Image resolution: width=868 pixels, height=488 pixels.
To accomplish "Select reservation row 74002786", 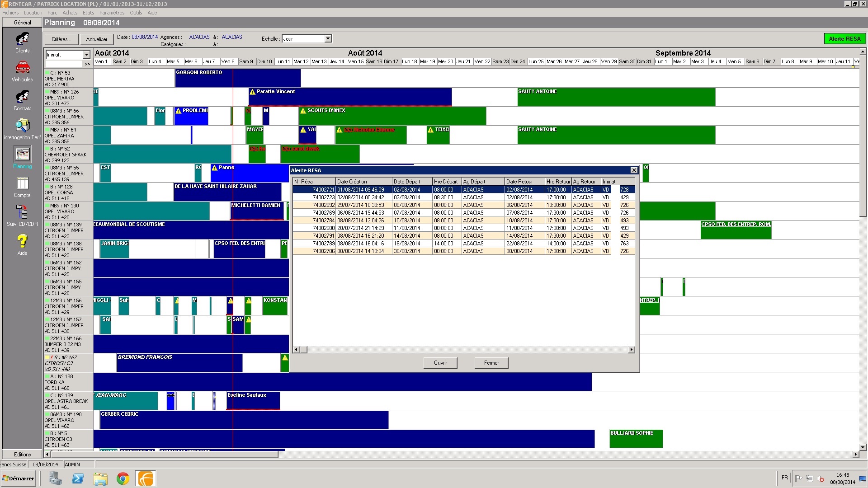I will (464, 251).
